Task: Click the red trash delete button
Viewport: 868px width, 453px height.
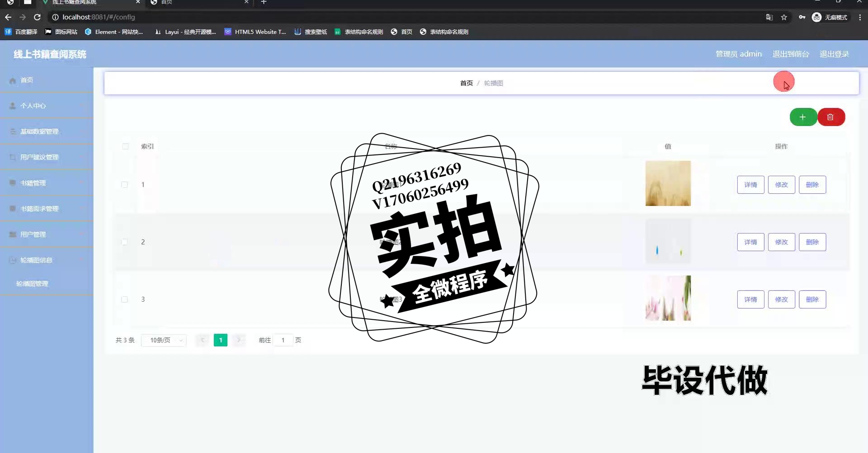Action: click(x=831, y=117)
